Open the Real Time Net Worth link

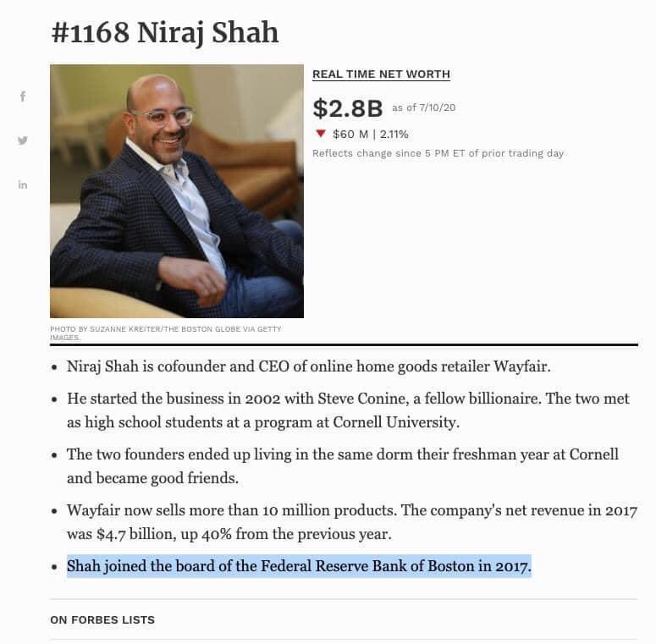click(381, 74)
